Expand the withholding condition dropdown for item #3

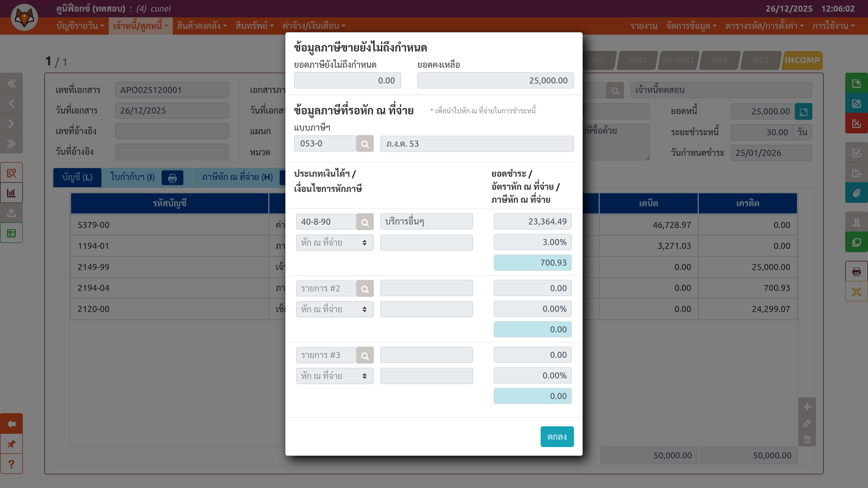(x=335, y=376)
